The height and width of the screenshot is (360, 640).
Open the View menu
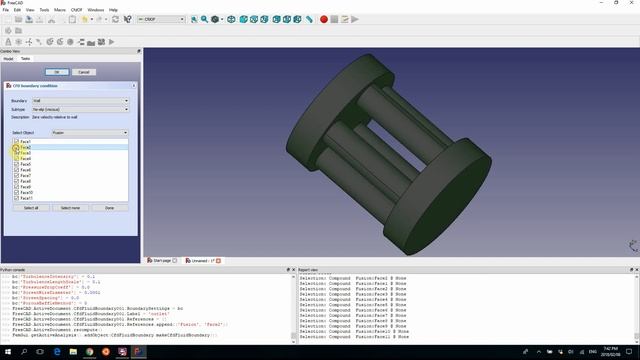click(30, 10)
